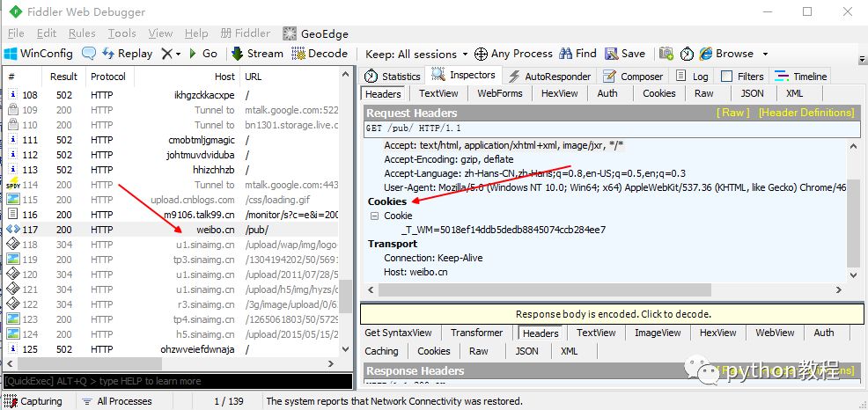868x410 pixels.
Task: Switch to the Log tab
Action: [692, 77]
